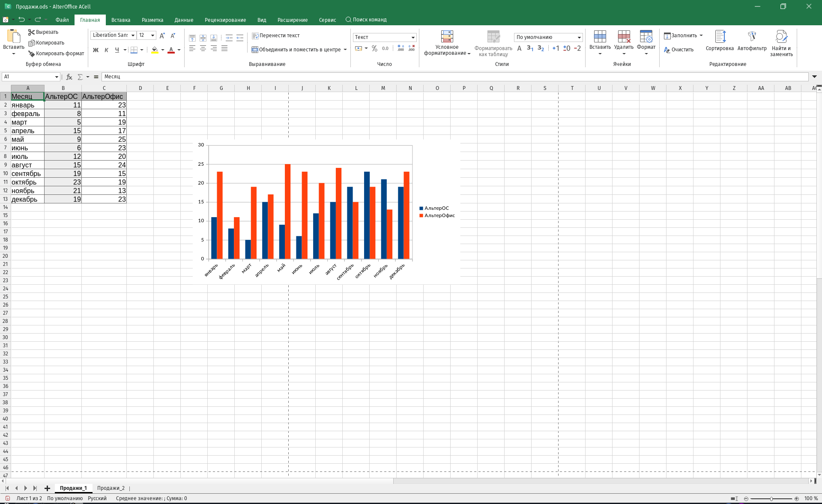822x504 pixels.
Task: Click the Redo arrow in title toolbar
Action: [x=38, y=19]
